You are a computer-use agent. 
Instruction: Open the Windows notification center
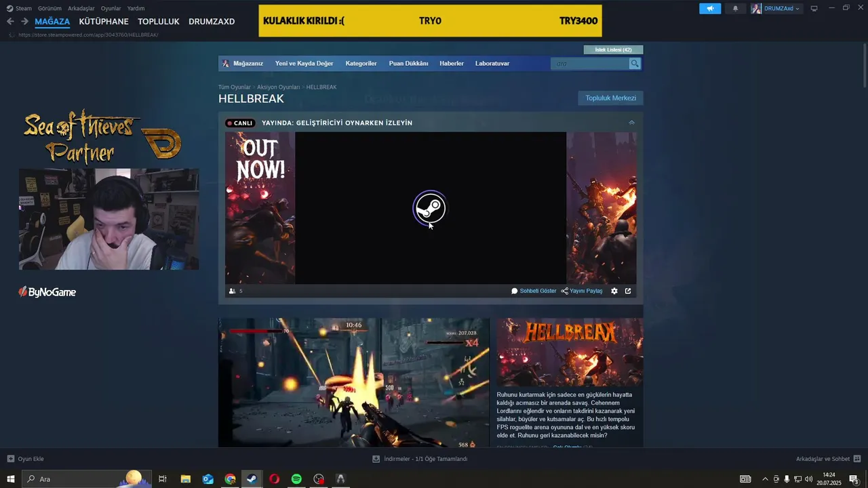pos(854,479)
